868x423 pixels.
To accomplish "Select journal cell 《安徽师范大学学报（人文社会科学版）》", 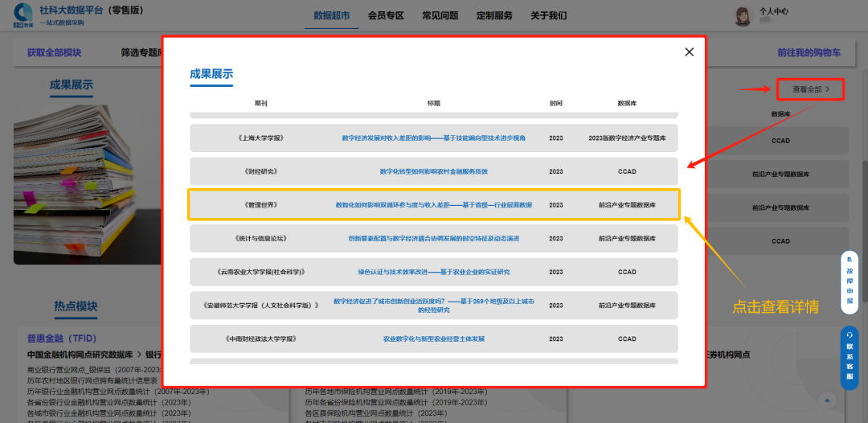I will (260, 306).
